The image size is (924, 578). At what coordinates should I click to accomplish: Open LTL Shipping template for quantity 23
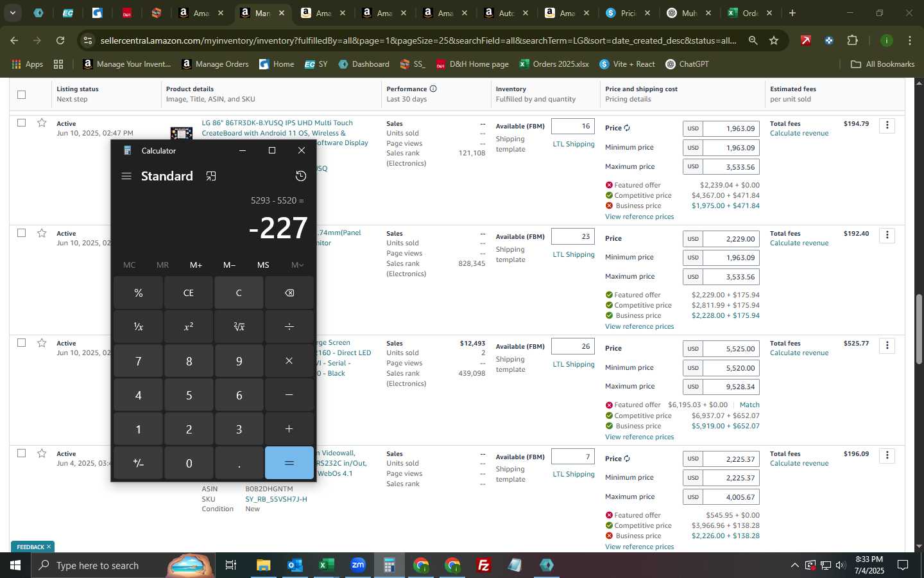574,254
